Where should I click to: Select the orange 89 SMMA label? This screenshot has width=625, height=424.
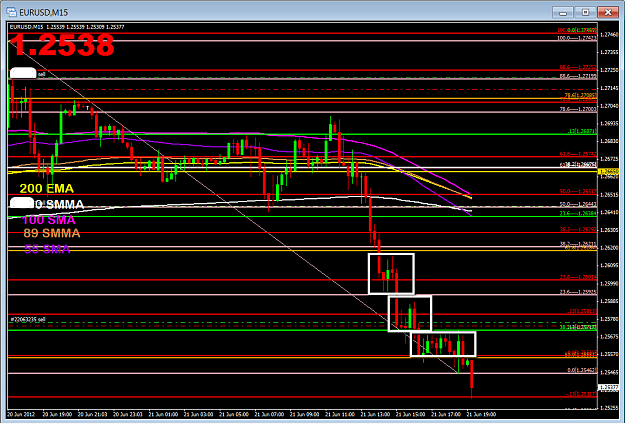coord(52,233)
